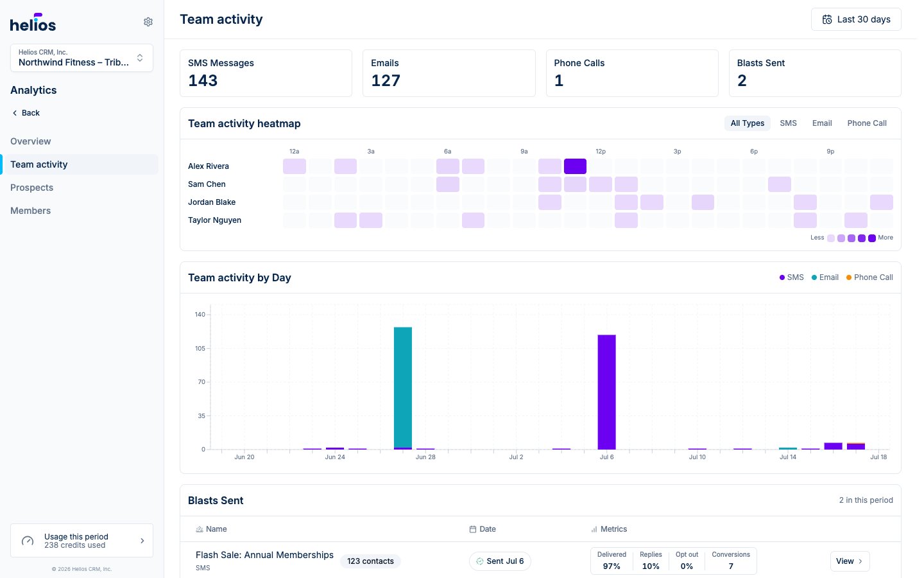Viewport: 924px width, 578px height.
Task: Select Jordan Blake row label
Action: (x=212, y=202)
